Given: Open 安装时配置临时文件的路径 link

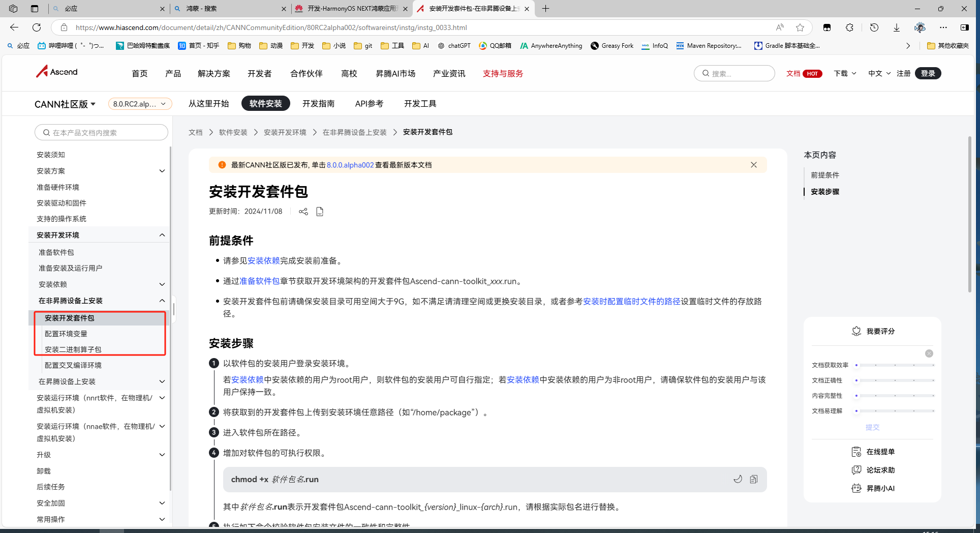Looking at the screenshot, I should 631,302.
